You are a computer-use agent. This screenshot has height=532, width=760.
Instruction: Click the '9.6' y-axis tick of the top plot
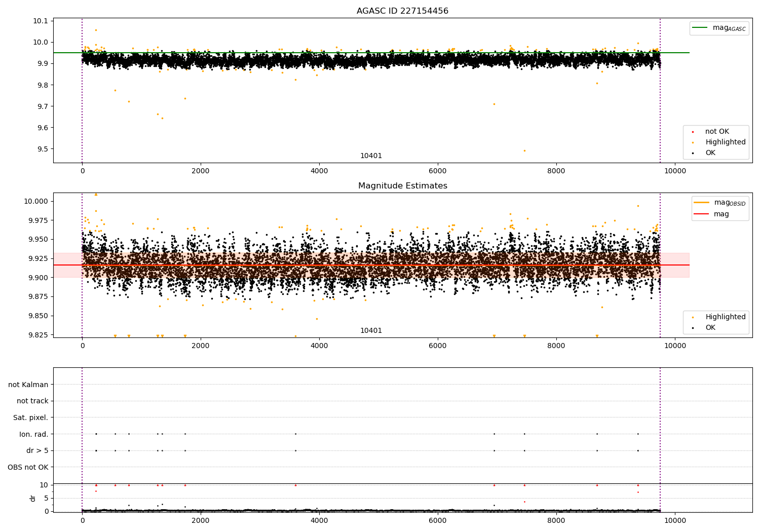tap(42, 128)
